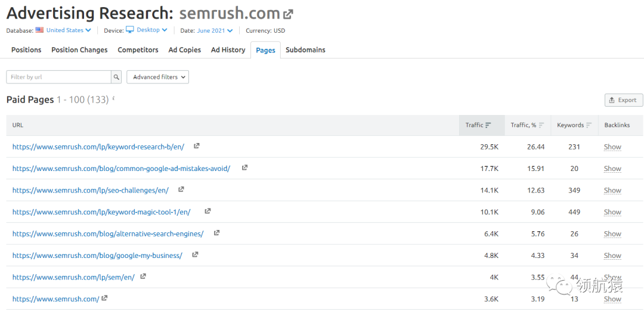Open keyword-magic-tool-1 external link icon
This screenshot has width=644, height=314.
208,212
